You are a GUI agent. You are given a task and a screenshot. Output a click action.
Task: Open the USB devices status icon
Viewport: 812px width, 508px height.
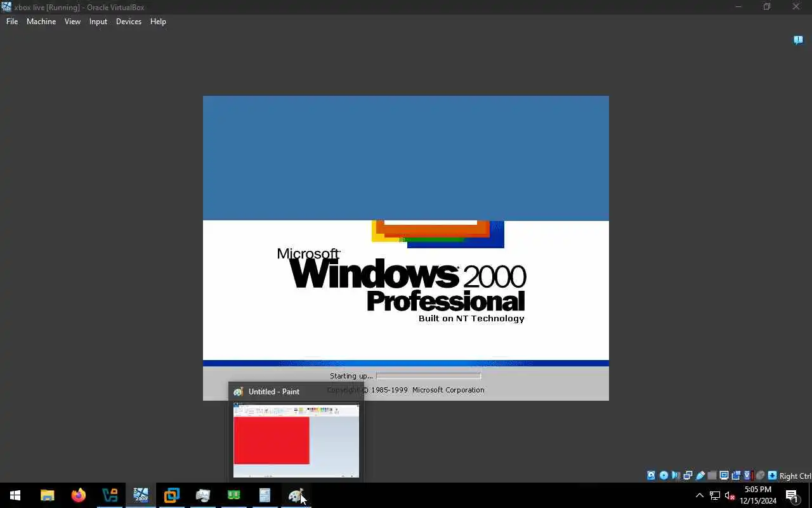(700, 476)
